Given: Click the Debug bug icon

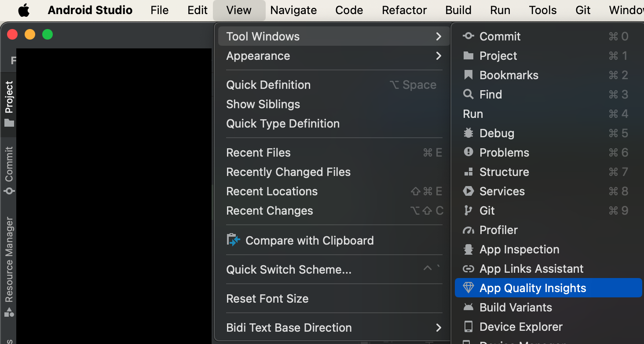Looking at the screenshot, I should click(468, 133).
